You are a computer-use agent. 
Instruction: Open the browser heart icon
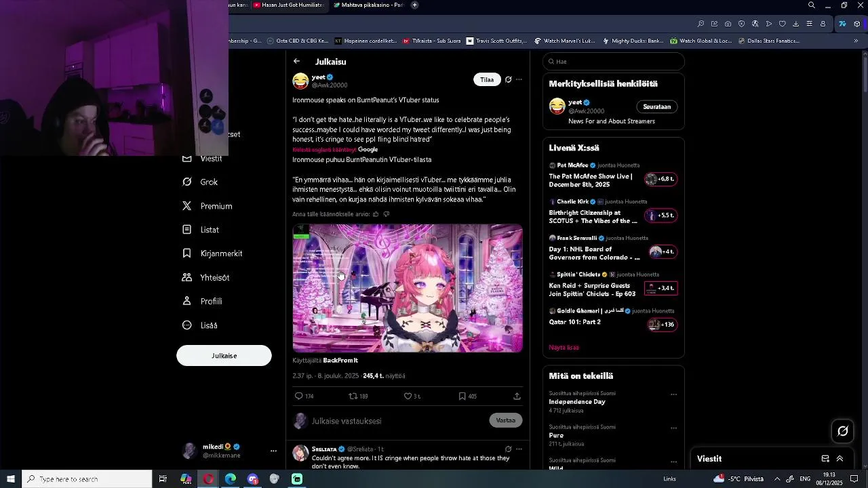[782, 24]
